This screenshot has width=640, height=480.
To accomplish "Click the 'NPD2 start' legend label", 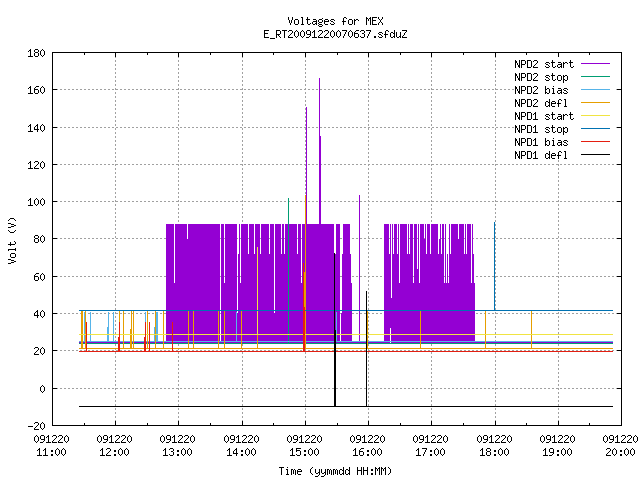I will pyautogui.click(x=544, y=64).
